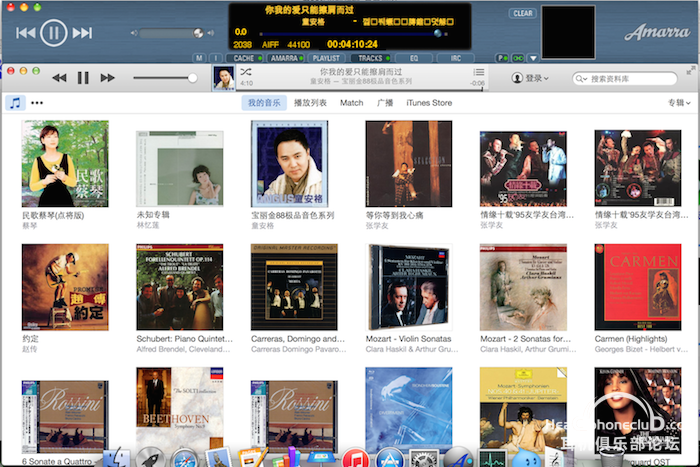Adjust the iTunes volume slider
The height and width of the screenshot is (467, 700).
pyautogui.click(x=165, y=78)
